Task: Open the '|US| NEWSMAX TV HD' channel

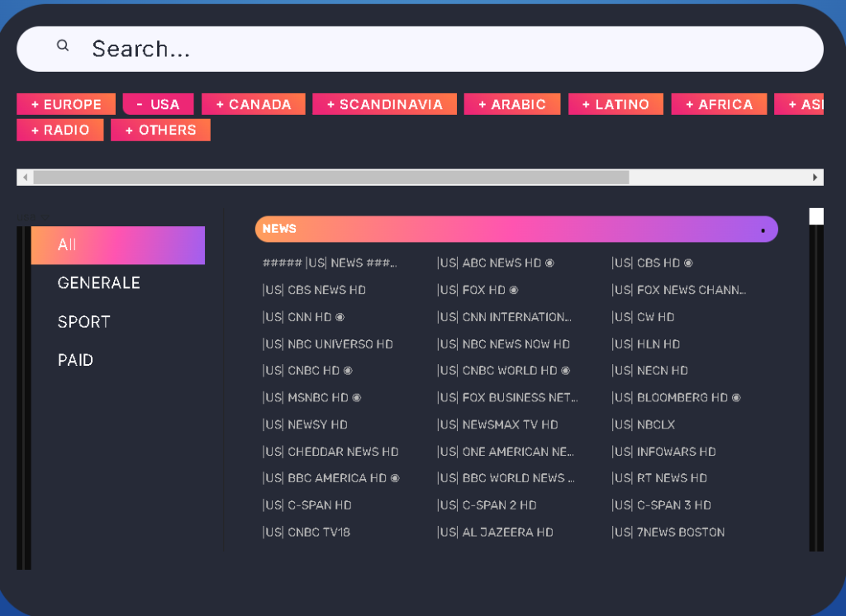Action: 497,424
